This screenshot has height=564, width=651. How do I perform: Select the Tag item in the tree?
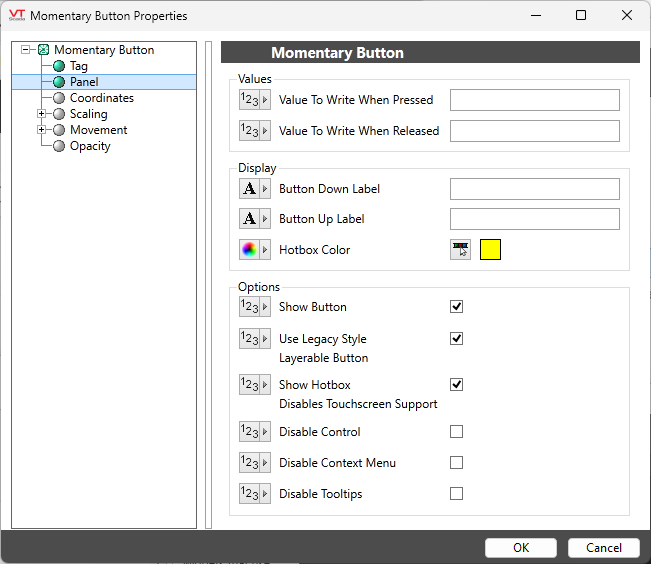click(x=78, y=66)
